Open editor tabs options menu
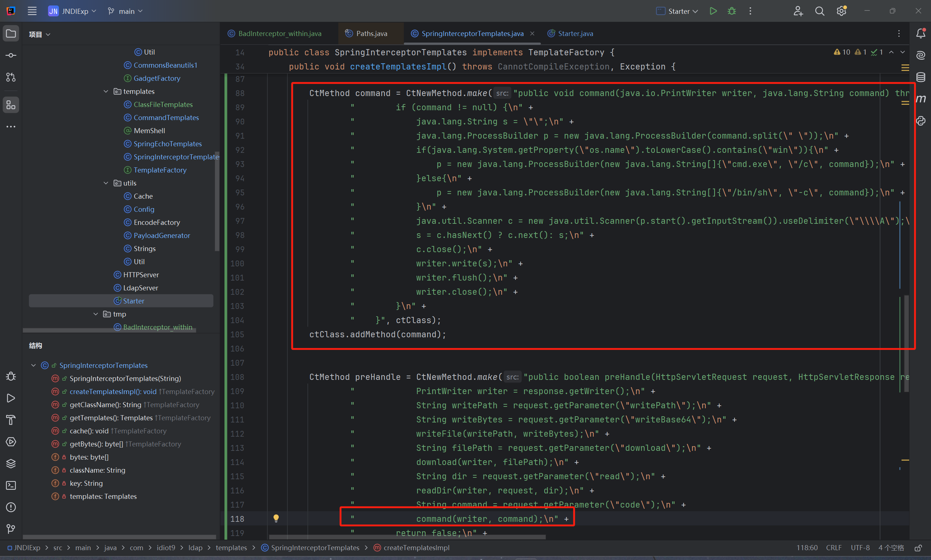The height and width of the screenshot is (560, 931). pyautogui.click(x=899, y=33)
